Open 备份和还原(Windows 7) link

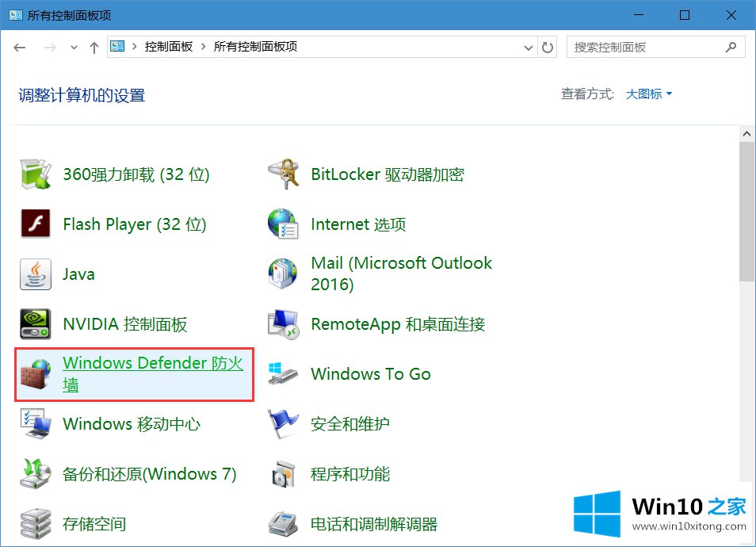pos(150,474)
